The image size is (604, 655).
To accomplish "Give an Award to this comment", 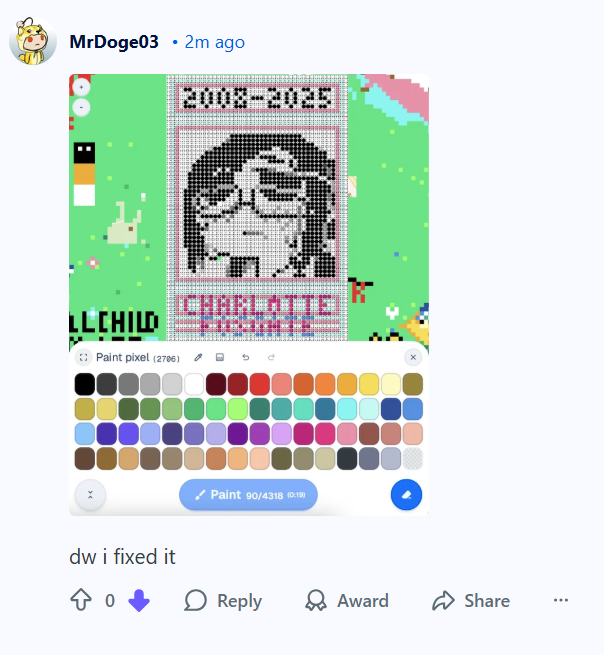I will [x=347, y=601].
